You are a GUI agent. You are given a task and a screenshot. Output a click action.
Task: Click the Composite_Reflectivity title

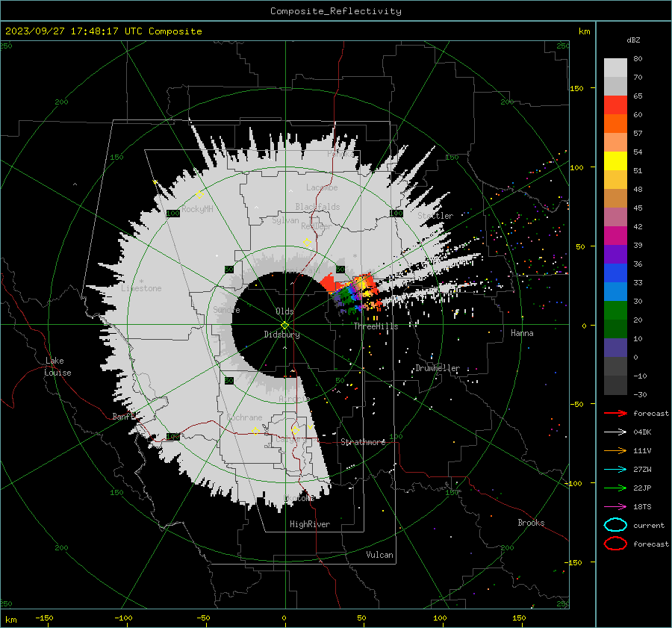click(335, 11)
